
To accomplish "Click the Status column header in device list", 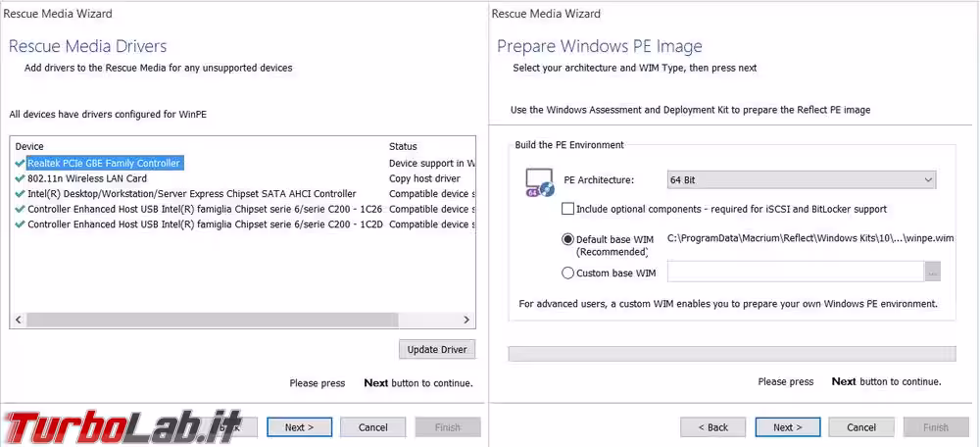I will 403,146.
